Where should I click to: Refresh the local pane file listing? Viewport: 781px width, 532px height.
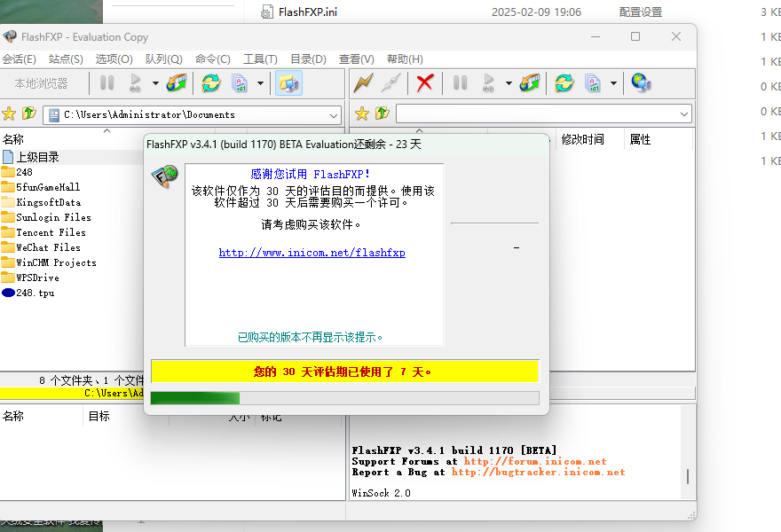coord(211,82)
